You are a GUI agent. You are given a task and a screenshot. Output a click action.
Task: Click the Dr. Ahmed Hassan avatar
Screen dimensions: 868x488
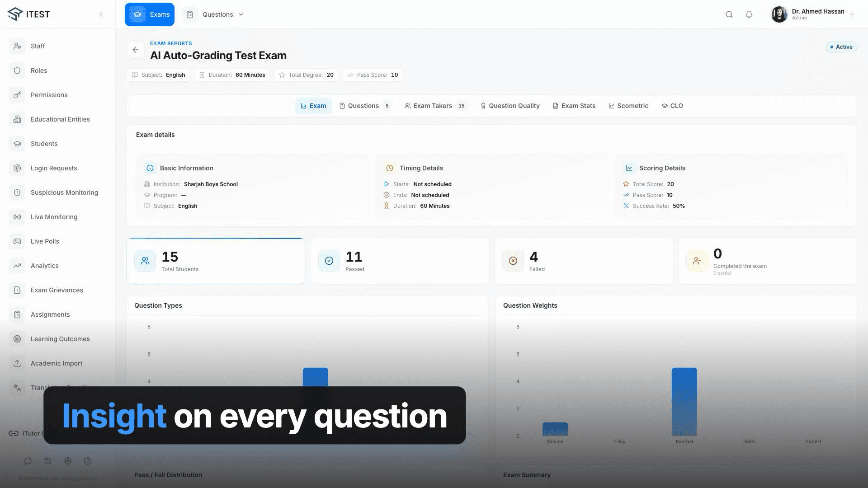click(x=779, y=14)
